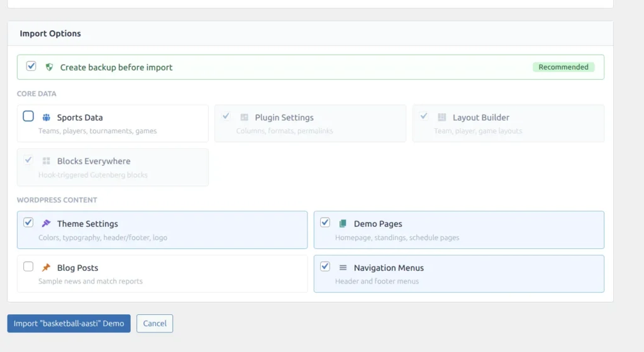Click "Colors, typography, header/footer, logo" description
644x352 pixels.
coord(103,238)
